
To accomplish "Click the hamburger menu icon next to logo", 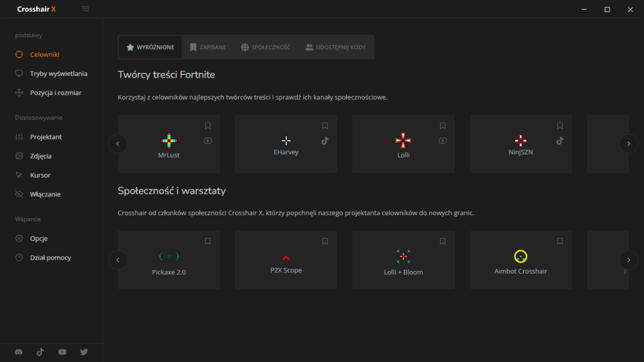I will point(85,9).
